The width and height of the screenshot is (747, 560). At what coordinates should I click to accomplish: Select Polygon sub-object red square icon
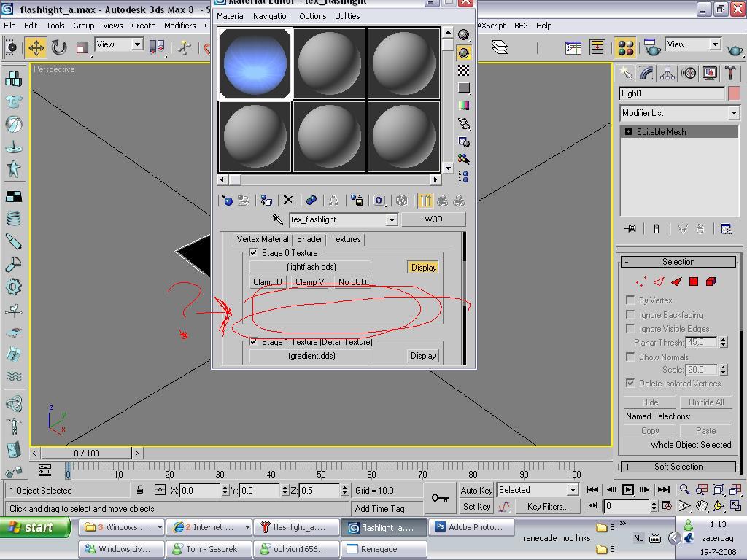pos(694,281)
